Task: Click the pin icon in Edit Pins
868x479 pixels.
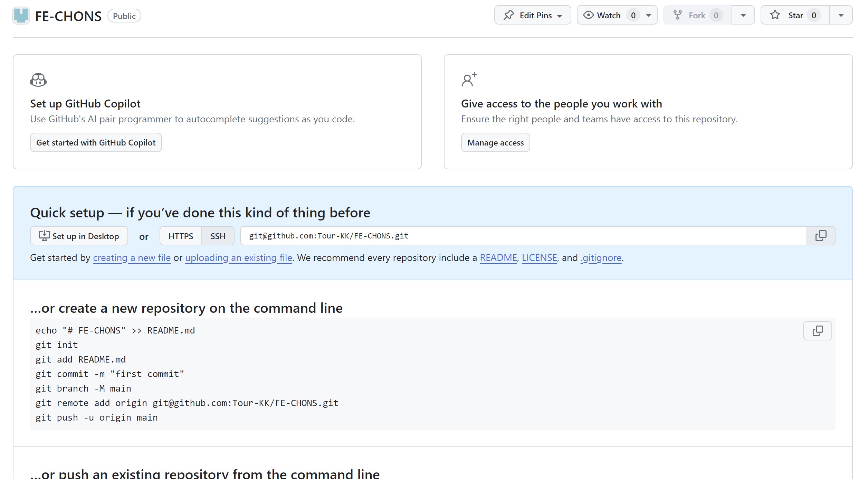Action: point(509,15)
